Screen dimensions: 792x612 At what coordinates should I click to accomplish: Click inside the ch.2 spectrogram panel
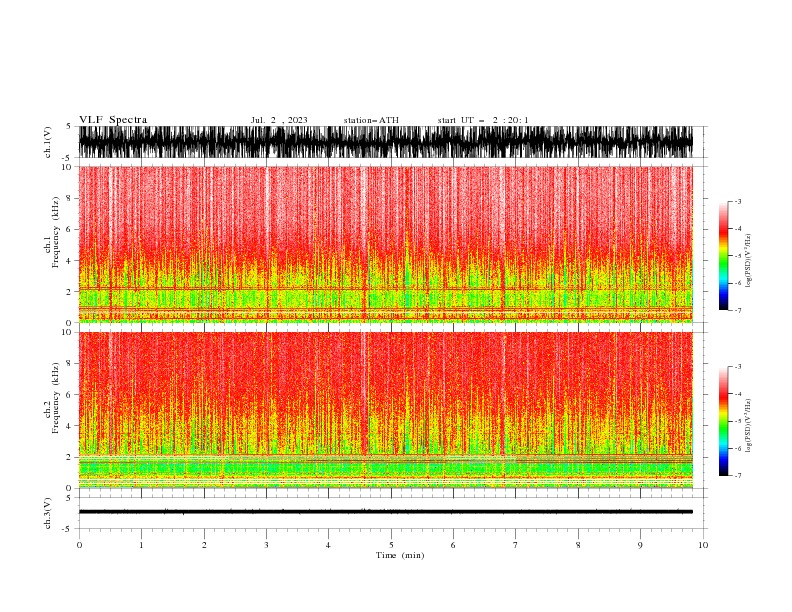(x=386, y=410)
